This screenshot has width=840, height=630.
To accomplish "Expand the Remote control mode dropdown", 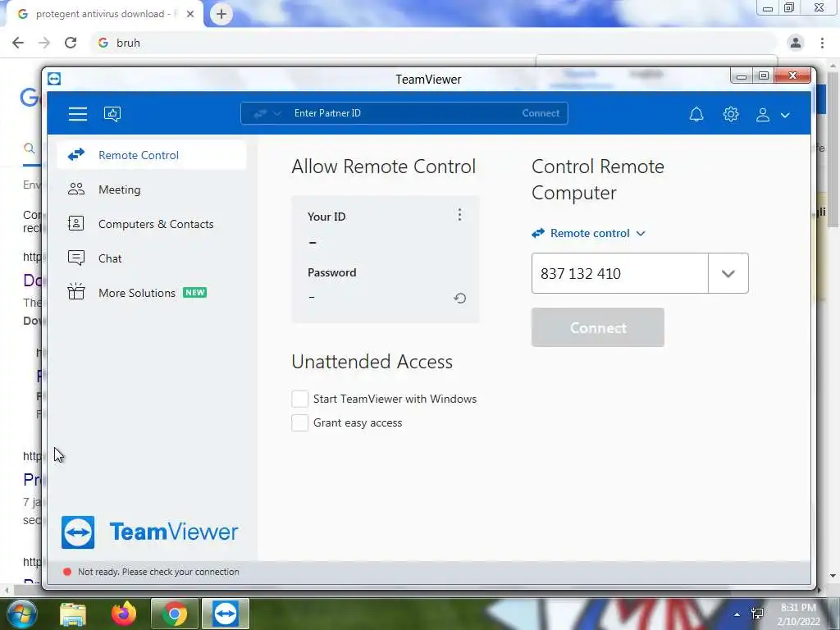I will pyautogui.click(x=589, y=233).
